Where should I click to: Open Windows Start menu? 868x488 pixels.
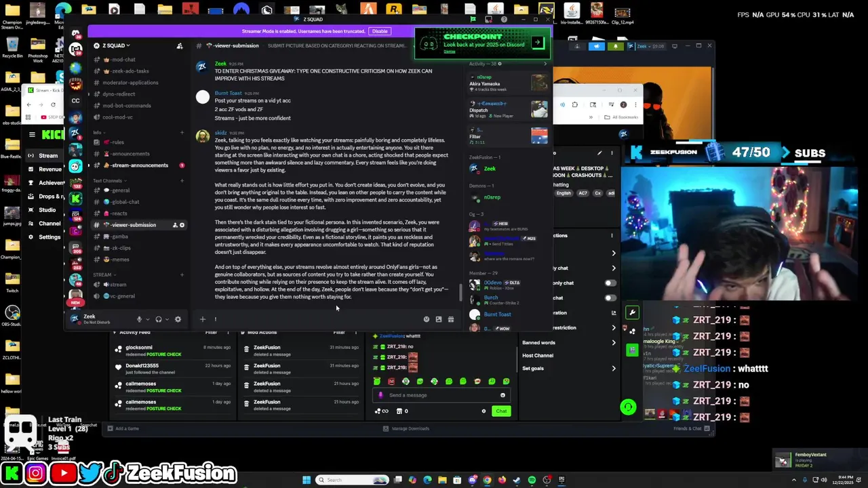point(307,480)
